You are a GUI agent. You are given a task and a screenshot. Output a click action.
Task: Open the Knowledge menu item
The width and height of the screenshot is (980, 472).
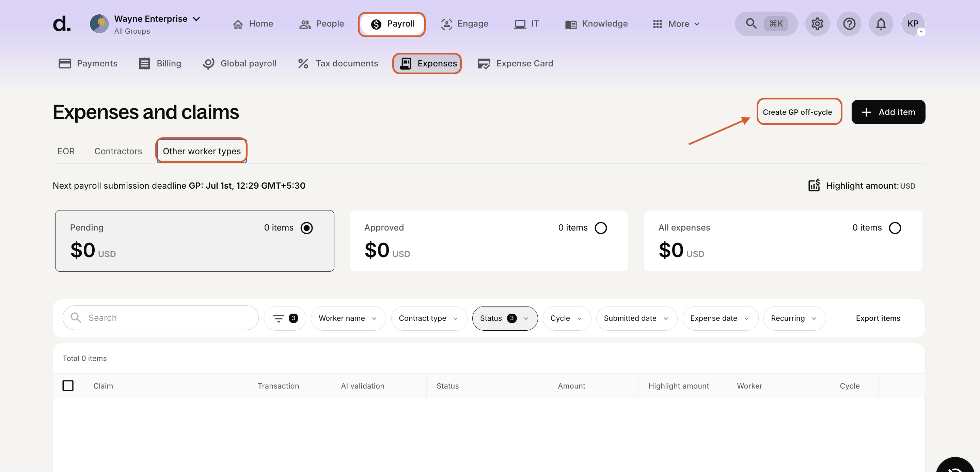[596, 23]
